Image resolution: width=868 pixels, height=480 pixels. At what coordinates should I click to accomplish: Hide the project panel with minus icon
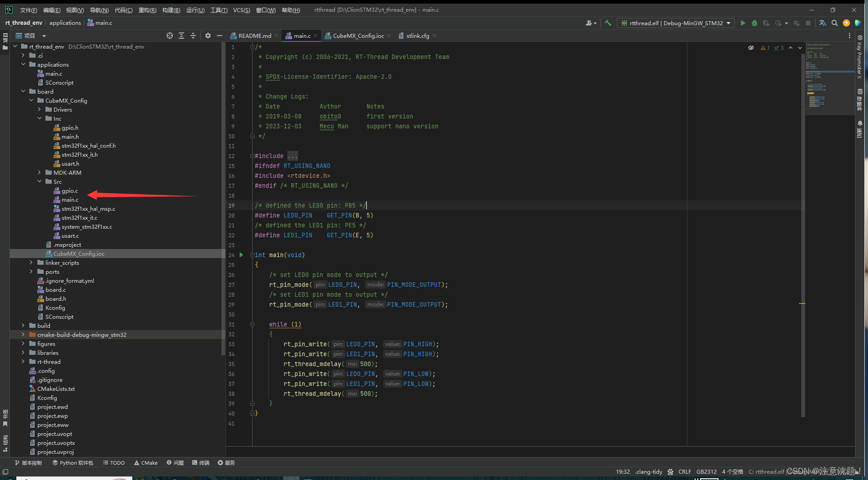coord(220,36)
